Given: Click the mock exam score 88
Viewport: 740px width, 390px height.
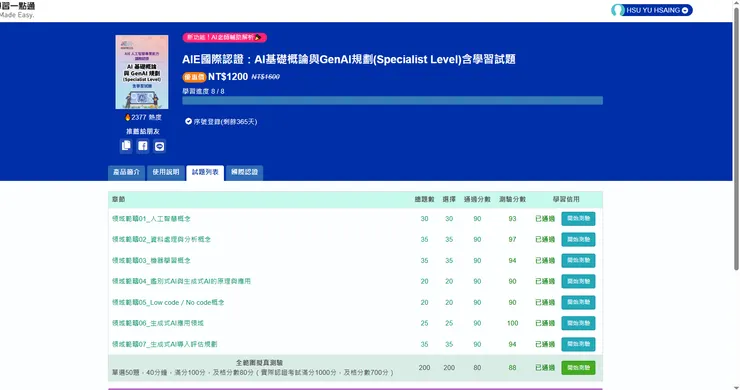Looking at the screenshot, I should (513, 367).
